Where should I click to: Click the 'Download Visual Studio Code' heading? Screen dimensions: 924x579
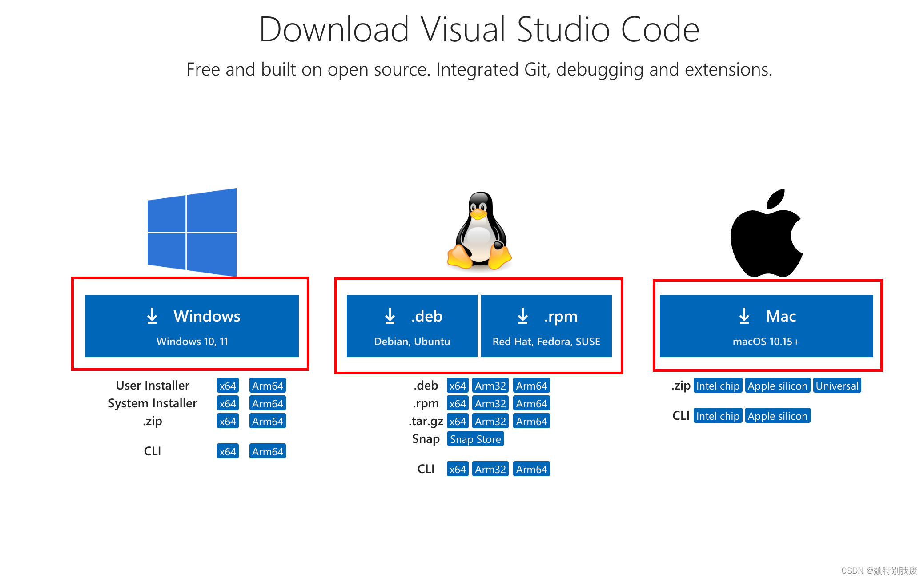pyautogui.click(x=479, y=29)
